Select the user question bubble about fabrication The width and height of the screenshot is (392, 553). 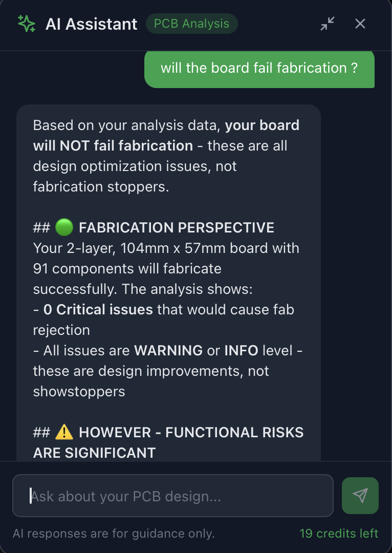pyautogui.click(x=259, y=69)
